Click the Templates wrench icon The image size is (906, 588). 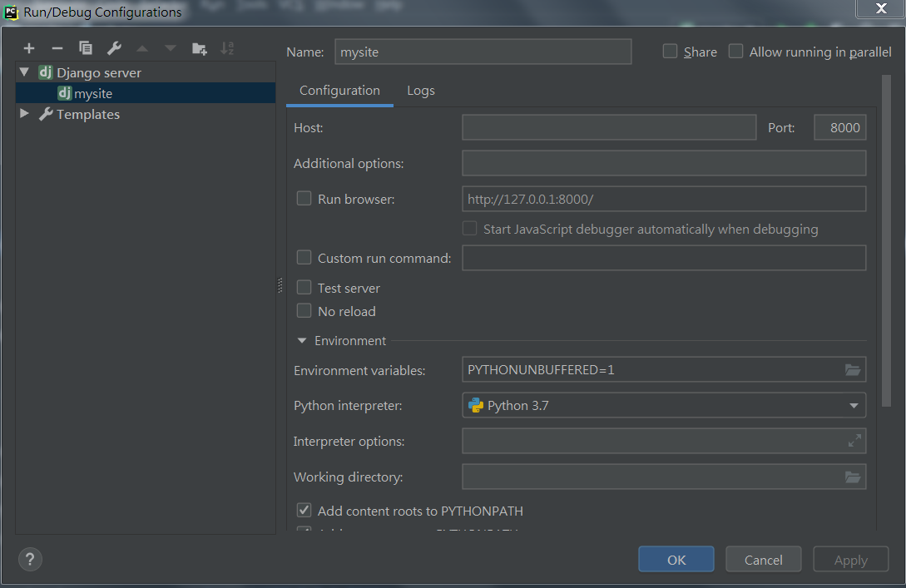point(46,114)
